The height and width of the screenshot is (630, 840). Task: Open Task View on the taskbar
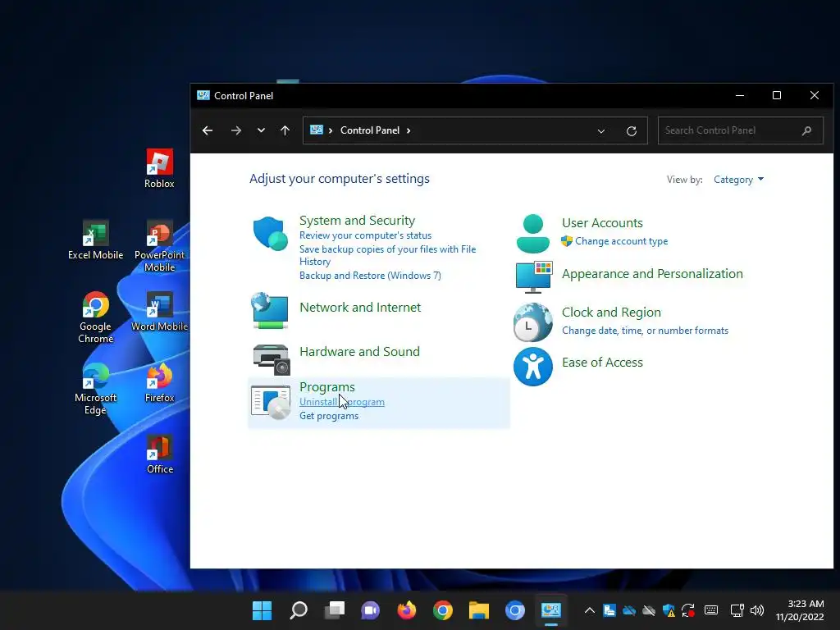335,610
